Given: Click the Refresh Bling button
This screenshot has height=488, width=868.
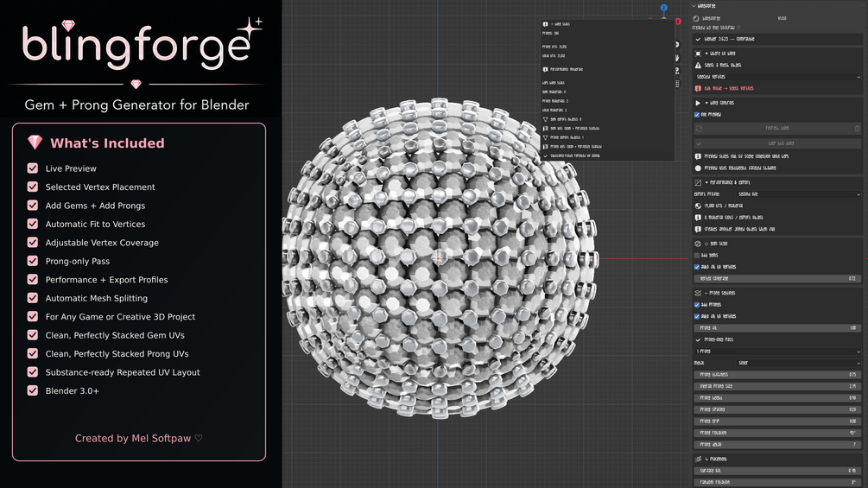Looking at the screenshot, I should 772,129.
